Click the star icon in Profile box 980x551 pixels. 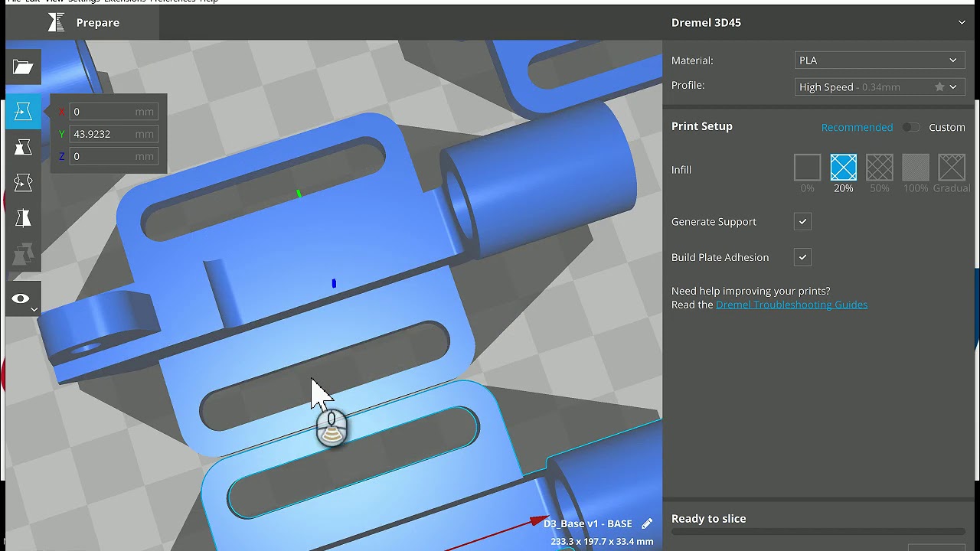point(939,87)
